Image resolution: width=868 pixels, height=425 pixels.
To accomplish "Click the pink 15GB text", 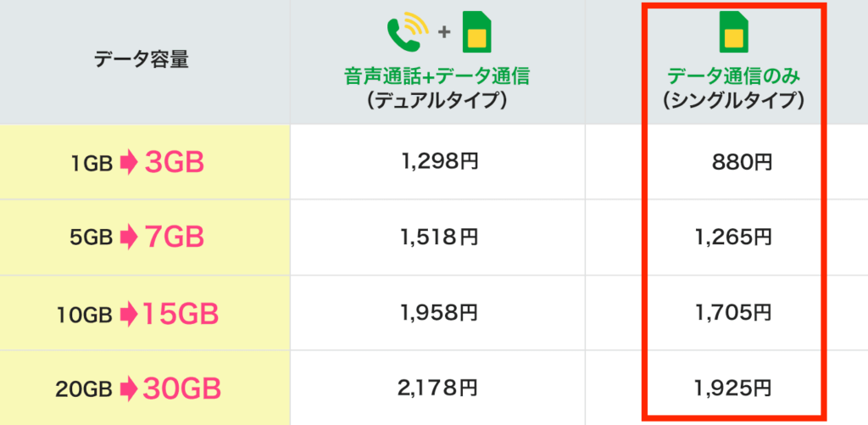I will [181, 315].
